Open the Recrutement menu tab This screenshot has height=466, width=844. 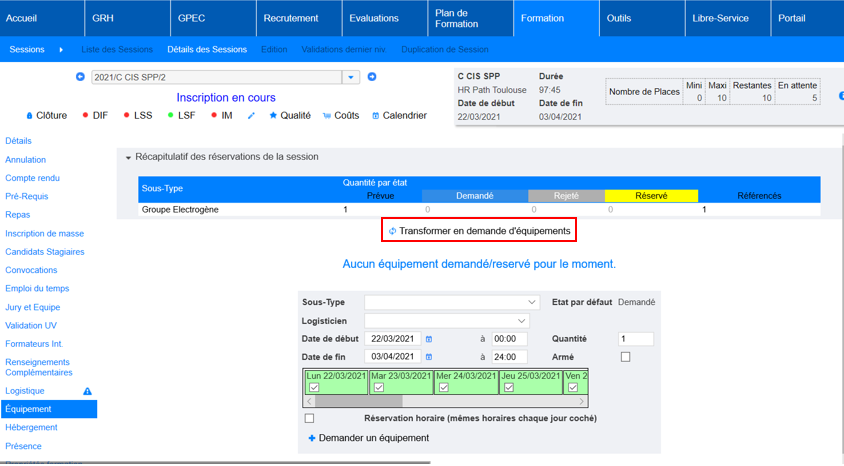tap(291, 18)
